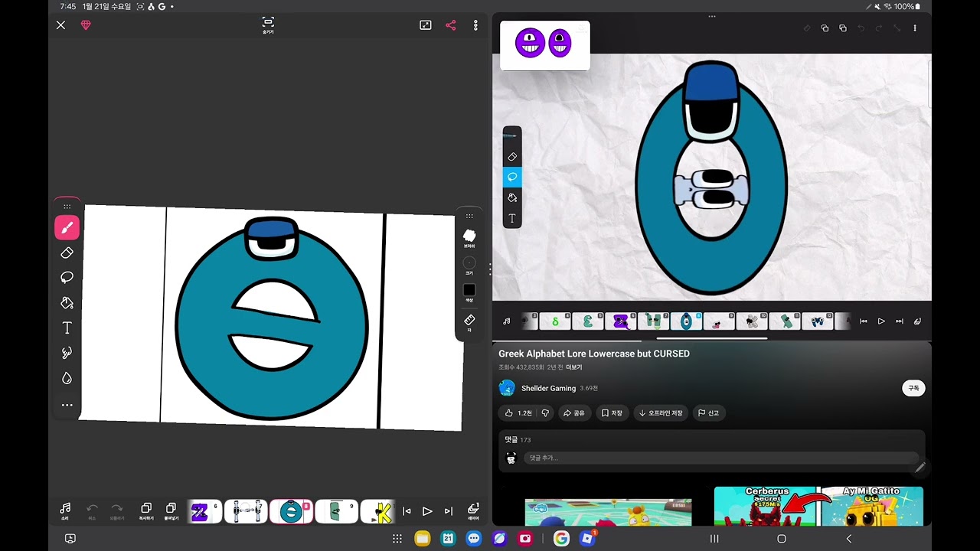Open the editor's vertical three-dot menu
This screenshot has height=551, width=980.
(x=475, y=25)
